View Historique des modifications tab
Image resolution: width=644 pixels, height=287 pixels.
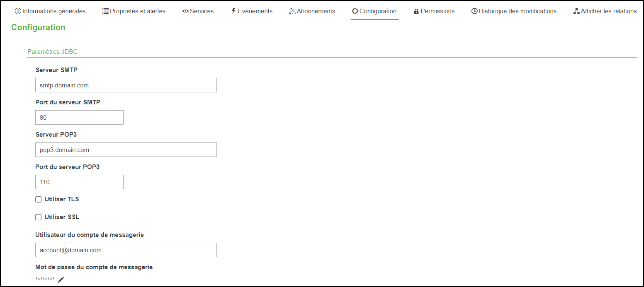click(x=514, y=11)
